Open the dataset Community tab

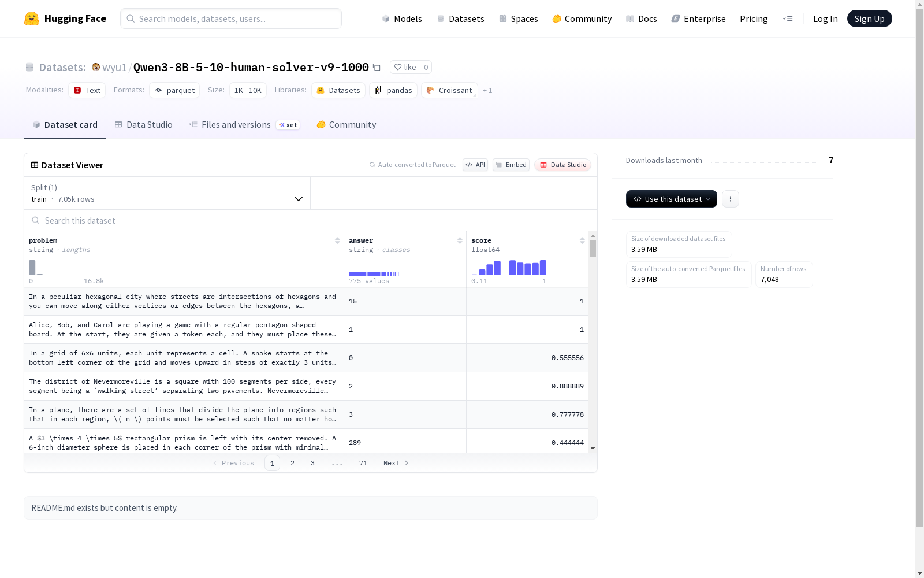point(346,125)
